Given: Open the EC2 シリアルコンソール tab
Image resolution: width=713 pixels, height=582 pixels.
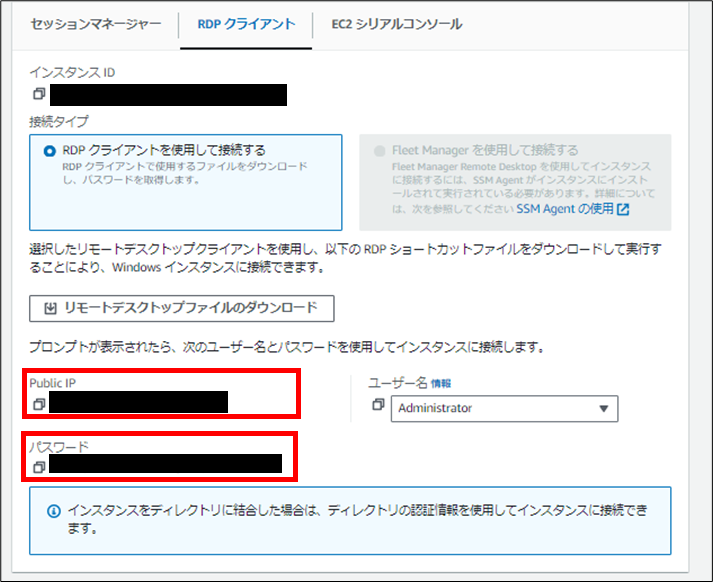Looking at the screenshot, I should pyautogui.click(x=397, y=24).
